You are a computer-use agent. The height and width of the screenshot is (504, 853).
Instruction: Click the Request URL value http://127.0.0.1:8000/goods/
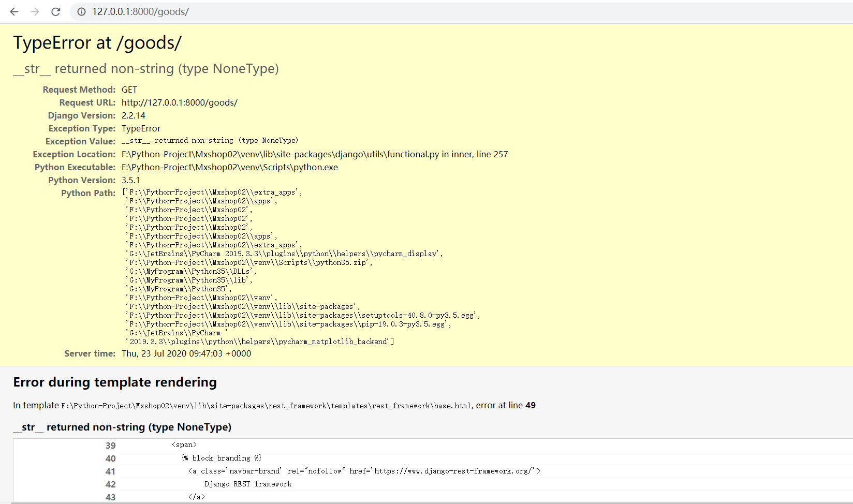[x=179, y=102]
